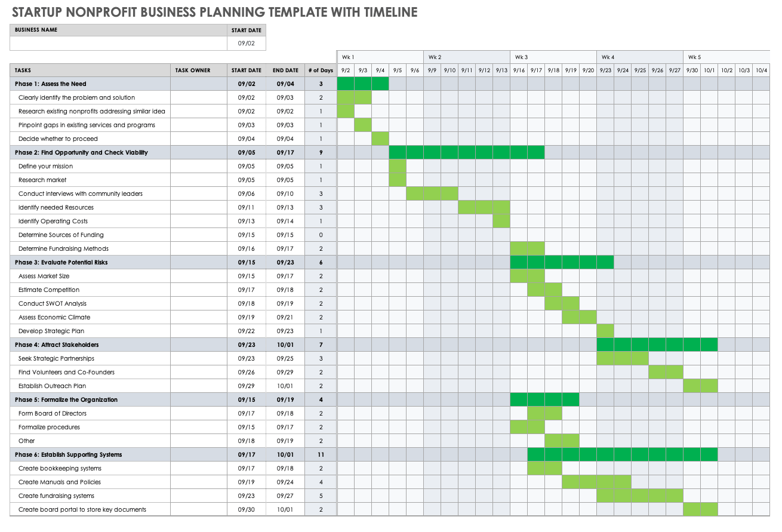782x532 pixels.
Task: Click # of Days value 0 for Determine Sources of Funding
Action: (321, 235)
